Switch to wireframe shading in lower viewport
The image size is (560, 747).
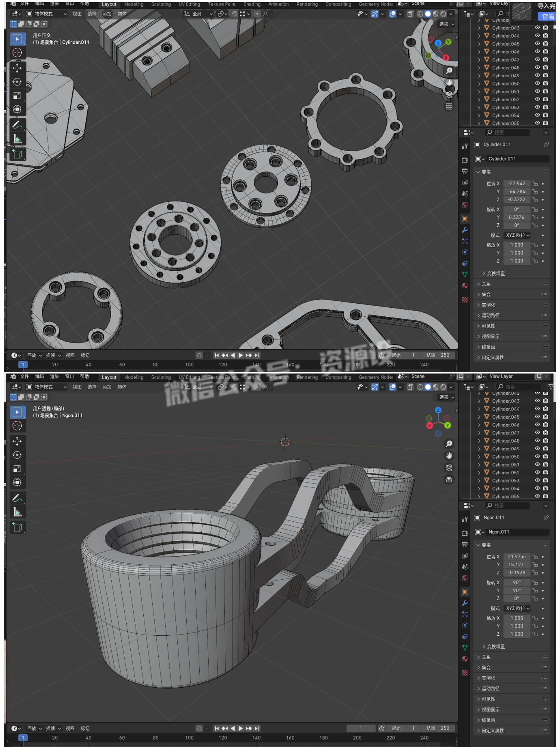click(x=420, y=387)
